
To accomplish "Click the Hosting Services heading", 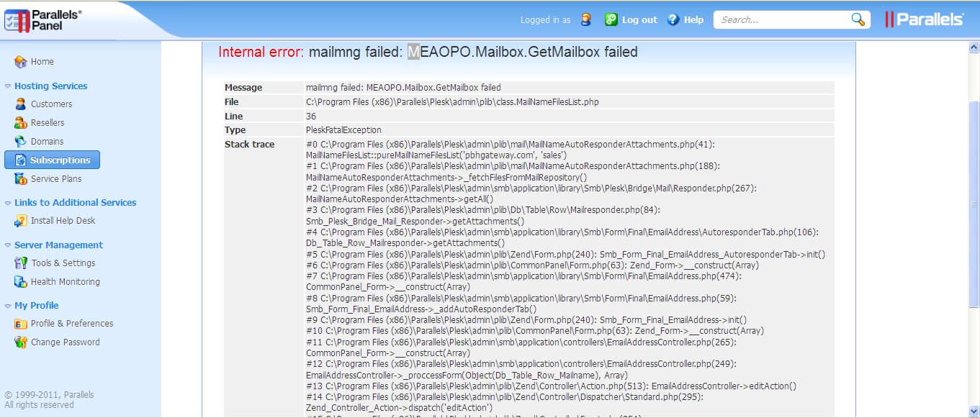I will [x=50, y=86].
